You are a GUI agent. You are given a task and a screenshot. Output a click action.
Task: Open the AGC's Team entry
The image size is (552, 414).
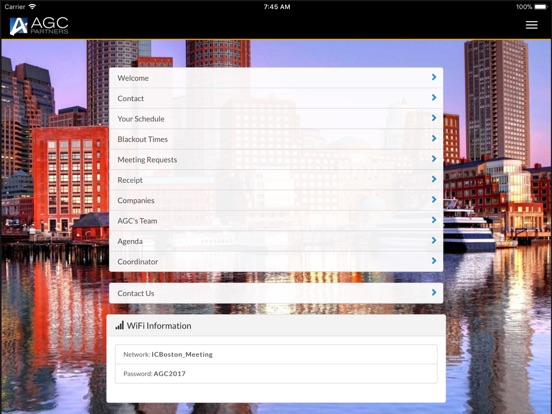[276, 221]
